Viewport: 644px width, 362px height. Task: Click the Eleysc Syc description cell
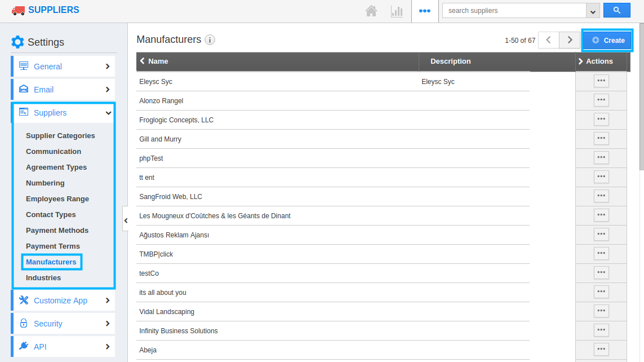pos(438,82)
